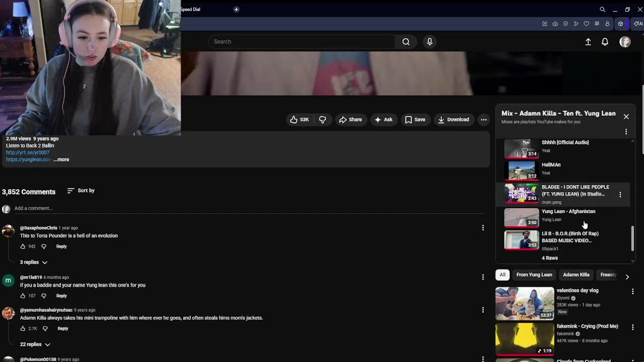Take a snapshot with the camera icon
The image size is (644, 362).
tap(555, 24)
